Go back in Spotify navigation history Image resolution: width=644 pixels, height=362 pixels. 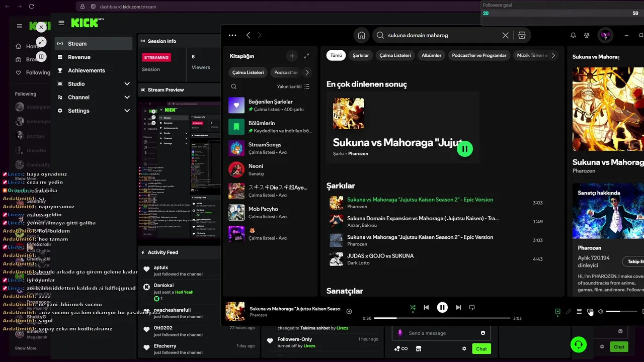click(x=248, y=35)
